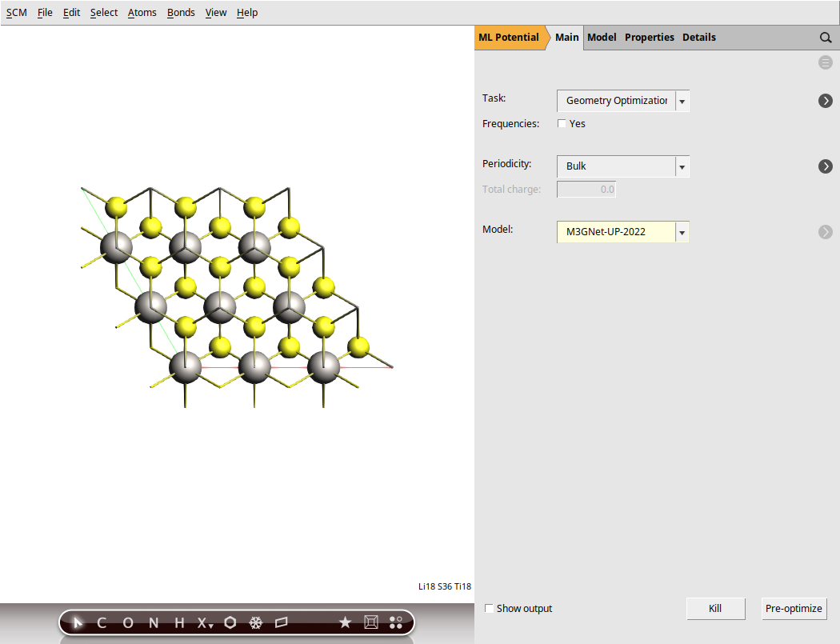This screenshot has width=840, height=644.
Task: Click the plane/region drawing icon
Action: (x=281, y=622)
